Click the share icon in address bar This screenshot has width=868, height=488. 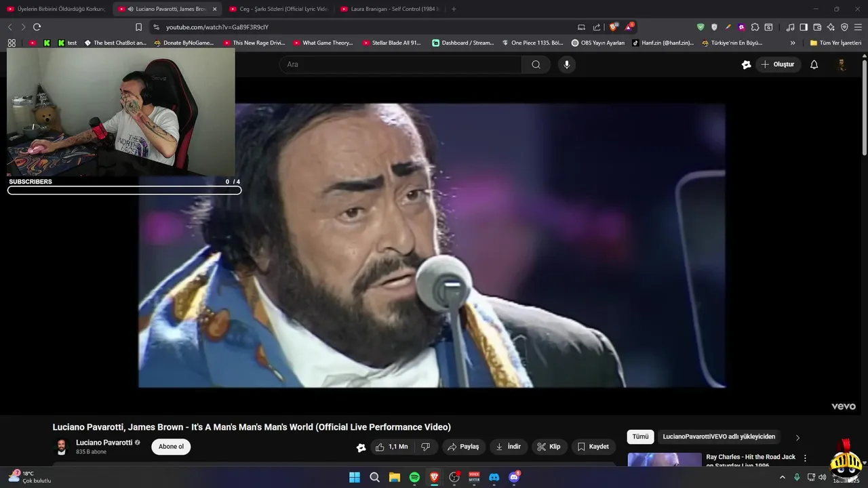(x=597, y=27)
